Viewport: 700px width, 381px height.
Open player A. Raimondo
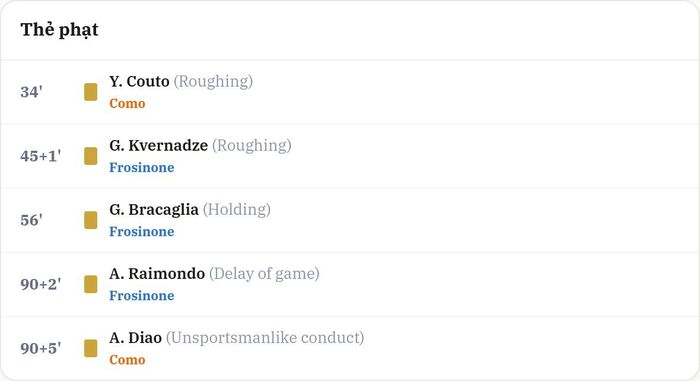pyautogui.click(x=157, y=273)
